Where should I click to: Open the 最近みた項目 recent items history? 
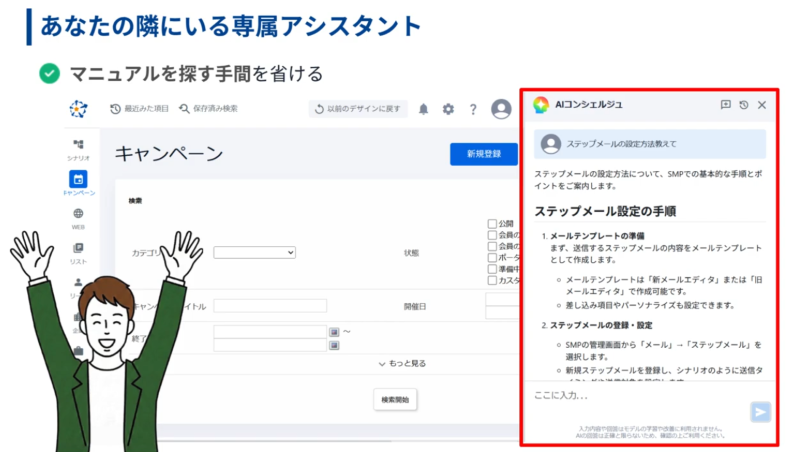(x=139, y=109)
